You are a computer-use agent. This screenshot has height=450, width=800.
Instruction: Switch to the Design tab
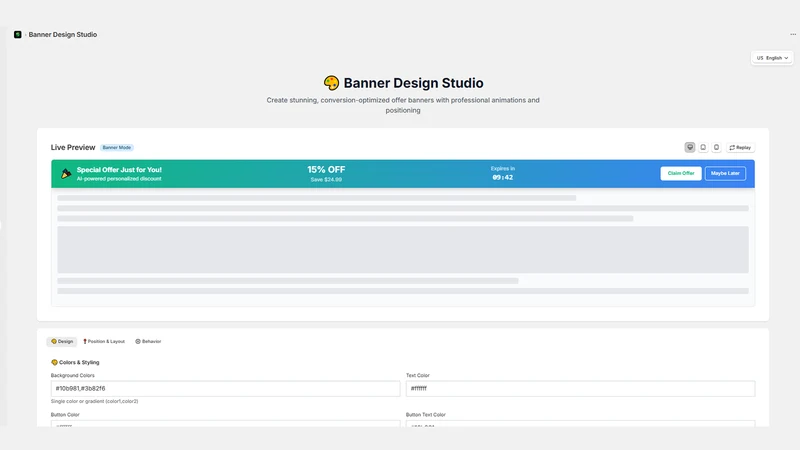click(x=62, y=341)
